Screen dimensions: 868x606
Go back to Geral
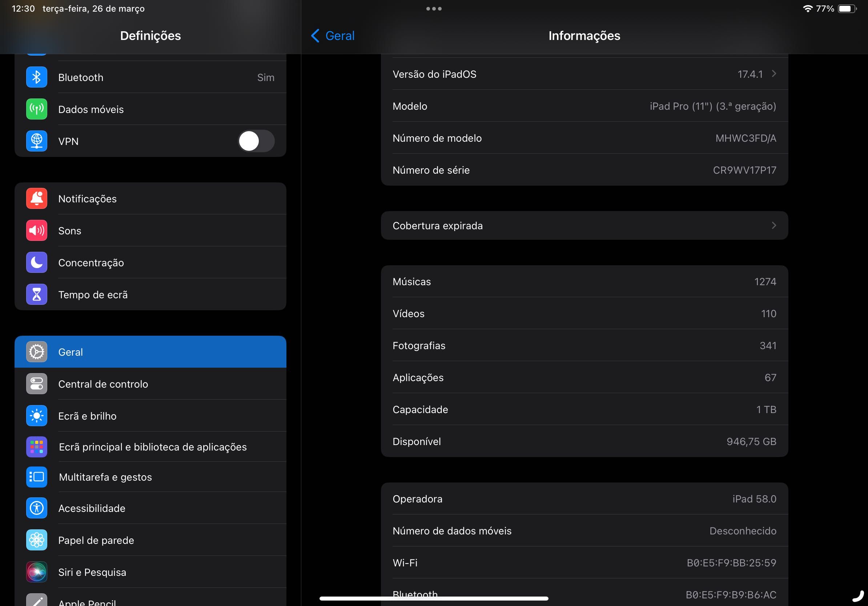point(333,36)
